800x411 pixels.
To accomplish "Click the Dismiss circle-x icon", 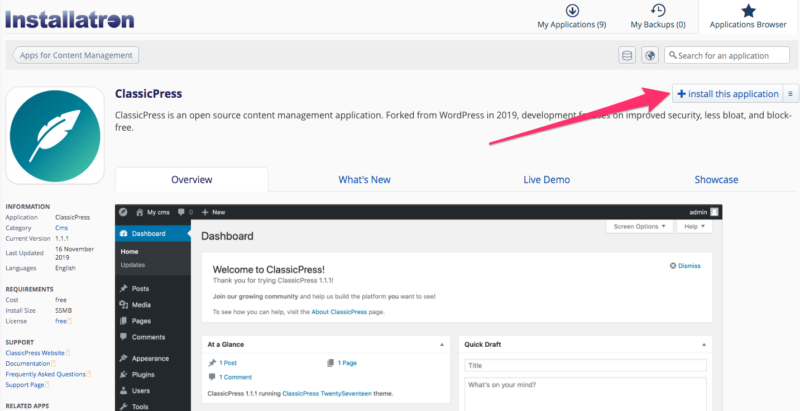I will [673, 266].
